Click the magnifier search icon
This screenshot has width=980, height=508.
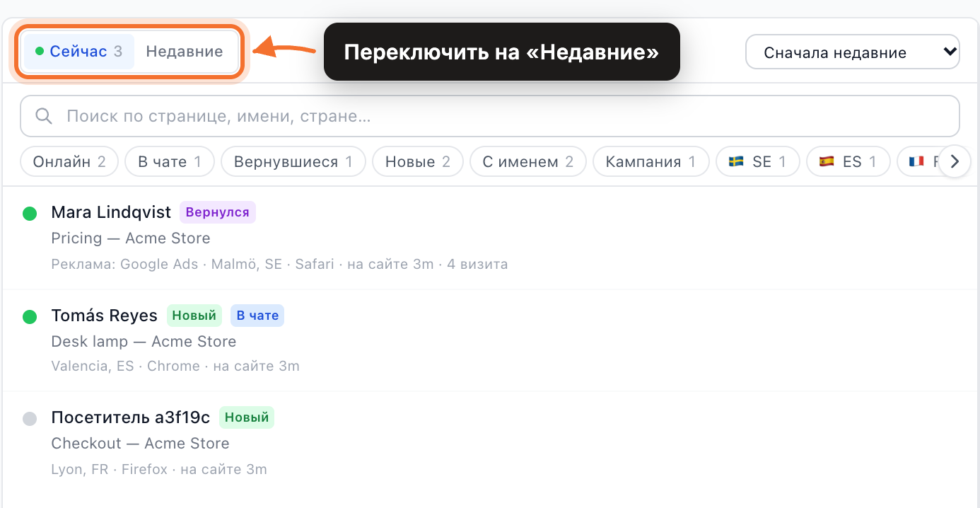(x=44, y=116)
